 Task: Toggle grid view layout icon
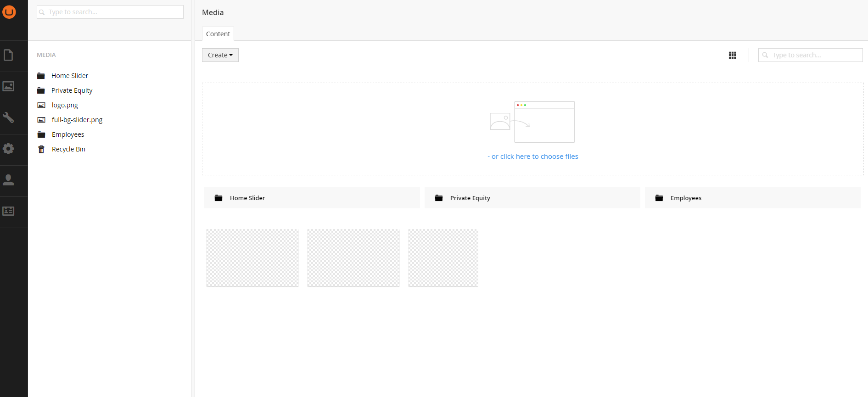click(x=732, y=55)
